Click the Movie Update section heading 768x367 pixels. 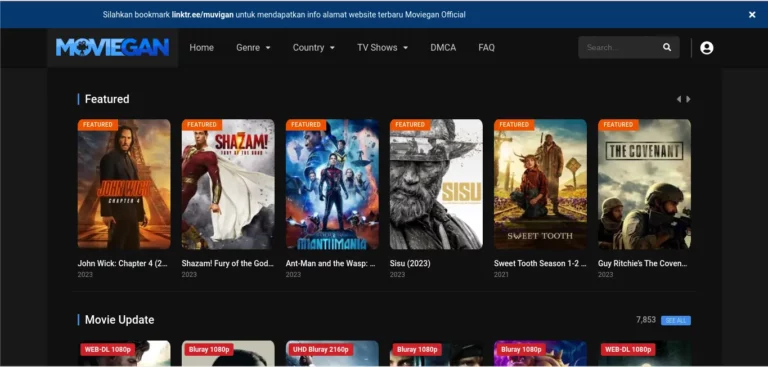120,320
